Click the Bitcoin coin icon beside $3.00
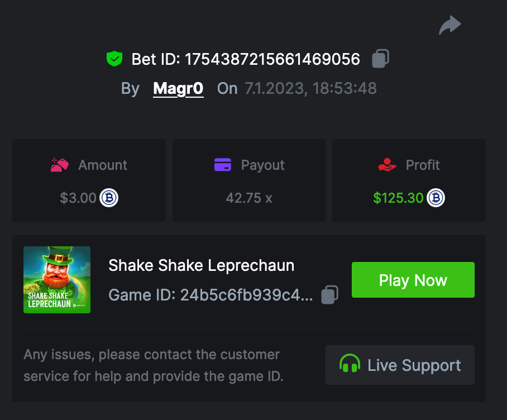 109,198
